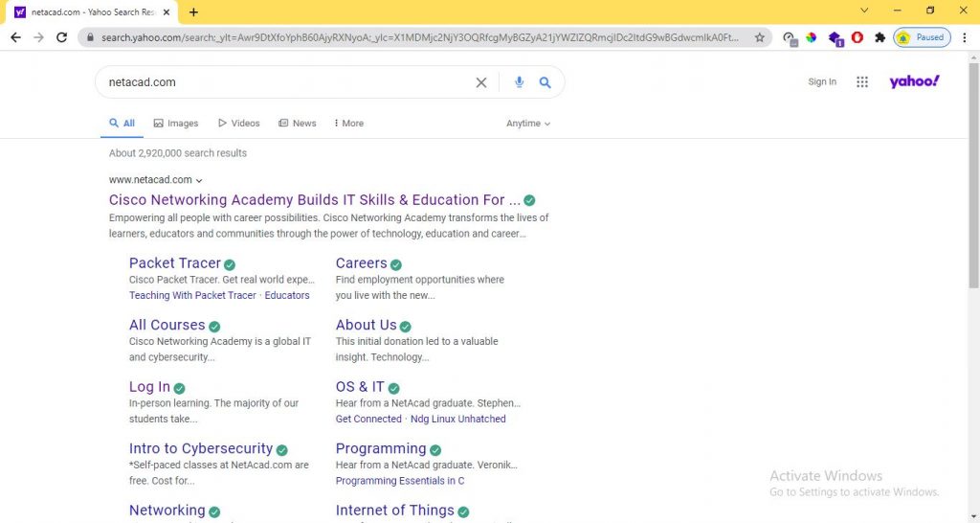Click the verified badge beside Programming
This screenshot has width=980, height=523.
(x=435, y=450)
